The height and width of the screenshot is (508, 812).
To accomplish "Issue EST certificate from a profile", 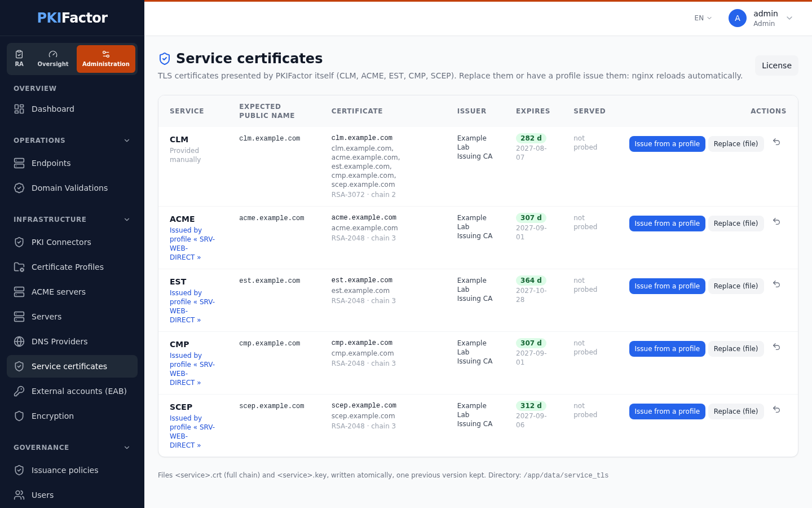I will pos(667,286).
